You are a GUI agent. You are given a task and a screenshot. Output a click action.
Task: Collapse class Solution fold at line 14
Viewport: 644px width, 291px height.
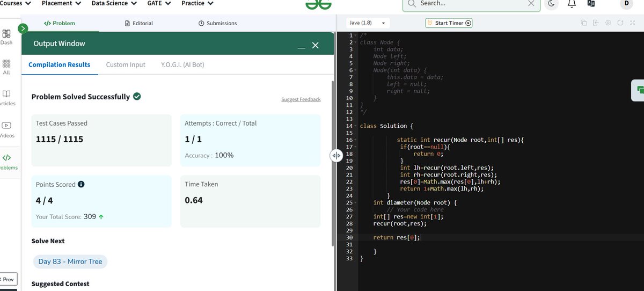pyautogui.click(x=355, y=126)
